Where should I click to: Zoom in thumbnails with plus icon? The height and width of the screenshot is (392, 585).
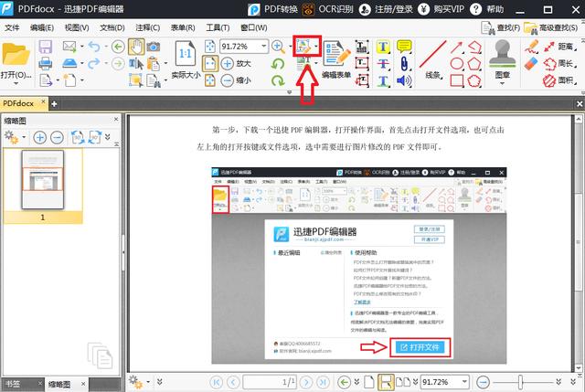[x=39, y=138]
